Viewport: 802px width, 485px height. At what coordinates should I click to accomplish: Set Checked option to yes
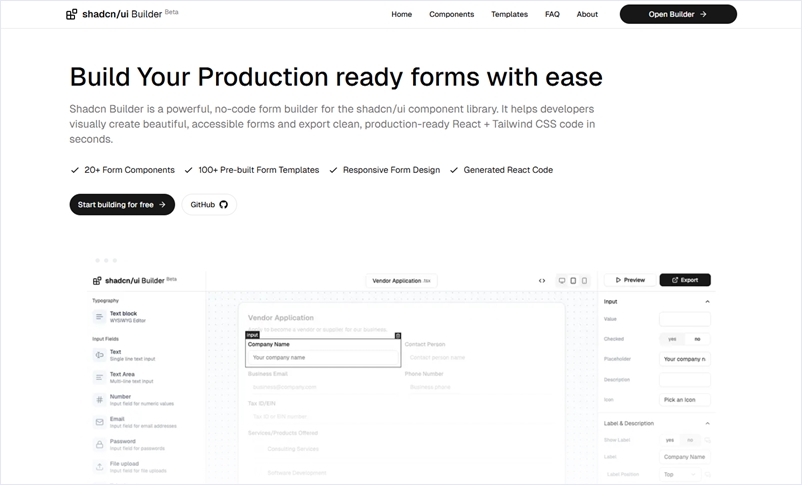coord(671,339)
